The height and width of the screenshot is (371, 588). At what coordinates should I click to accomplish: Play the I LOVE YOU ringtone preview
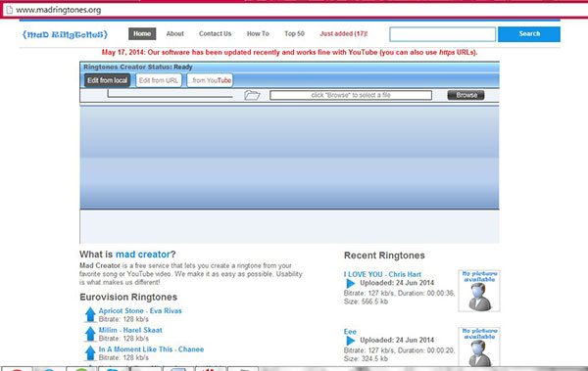coord(350,283)
